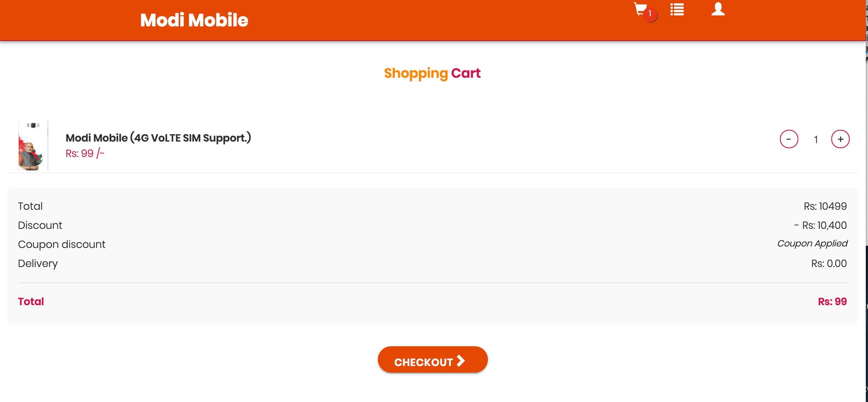The image size is (868, 402).
Task: Click the quantity value 1
Action: pos(816,139)
